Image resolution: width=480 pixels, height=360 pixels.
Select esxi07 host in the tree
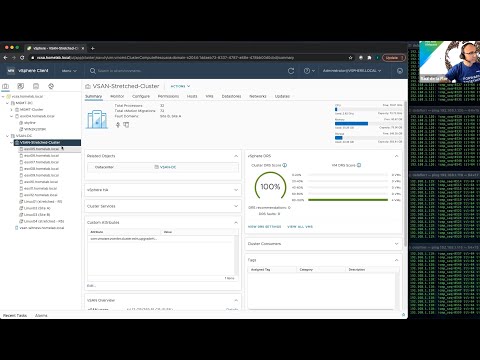41,162
